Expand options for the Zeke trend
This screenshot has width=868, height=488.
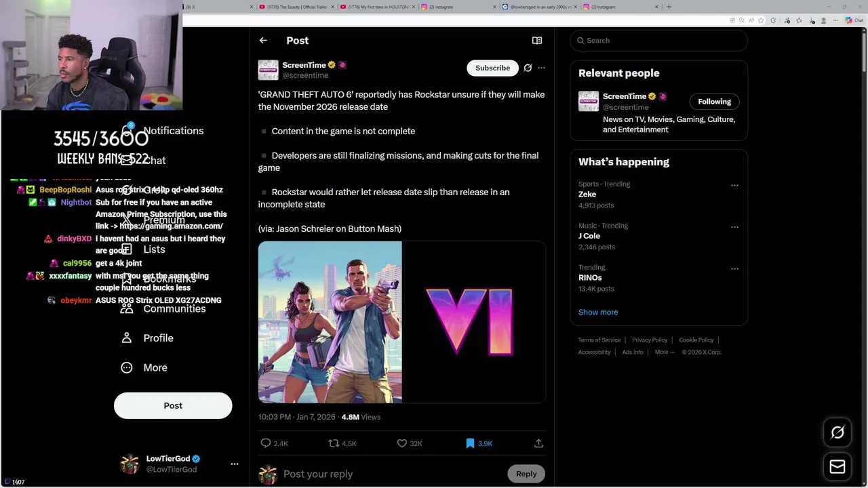pyautogui.click(x=734, y=185)
